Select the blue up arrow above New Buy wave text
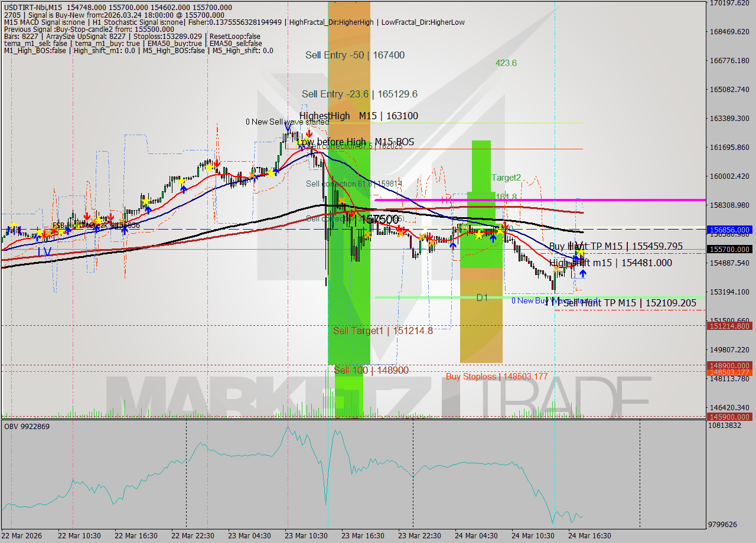Image resolution: width=756 pixels, height=543 pixels. (583, 274)
